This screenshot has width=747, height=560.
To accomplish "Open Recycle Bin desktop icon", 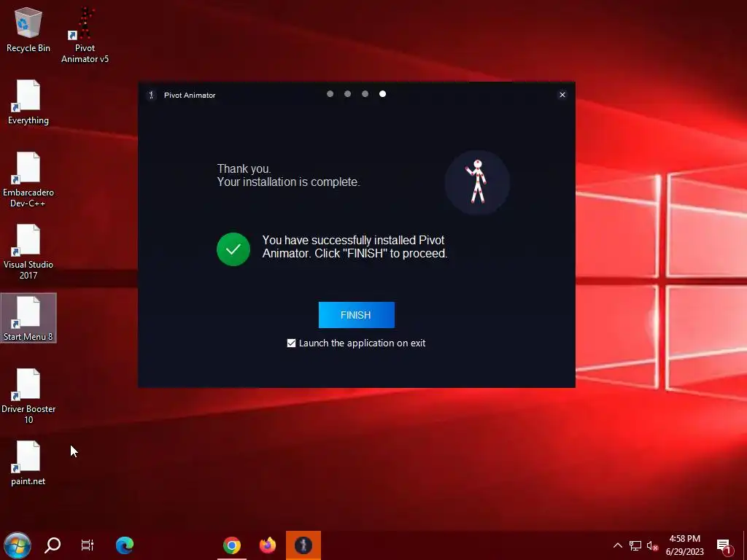I will click(x=28, y=29).
